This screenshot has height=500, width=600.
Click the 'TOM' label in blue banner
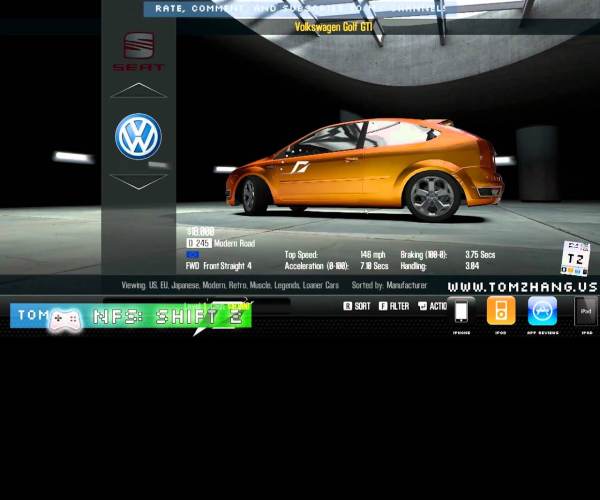click(x=33, y=315)
